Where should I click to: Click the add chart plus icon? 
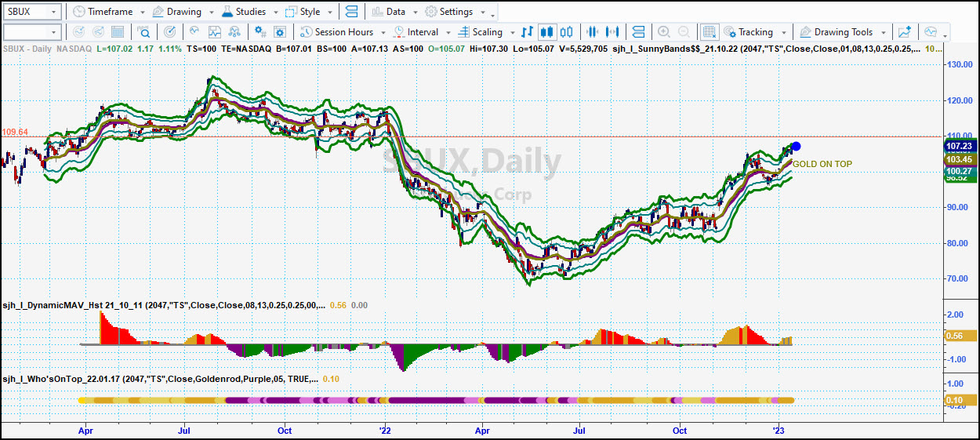pyautogui.click(x=906, y=32)
